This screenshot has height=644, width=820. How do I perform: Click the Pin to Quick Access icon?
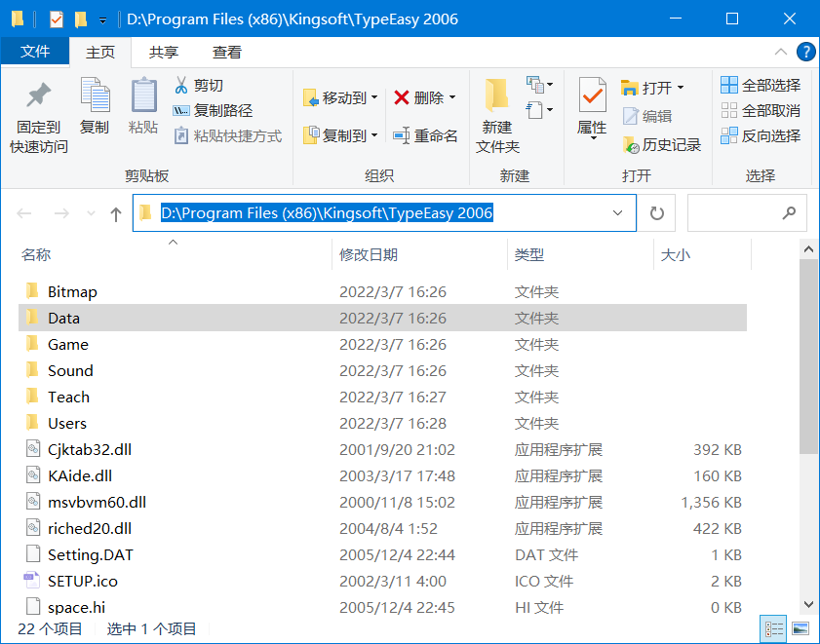(38, 97)
